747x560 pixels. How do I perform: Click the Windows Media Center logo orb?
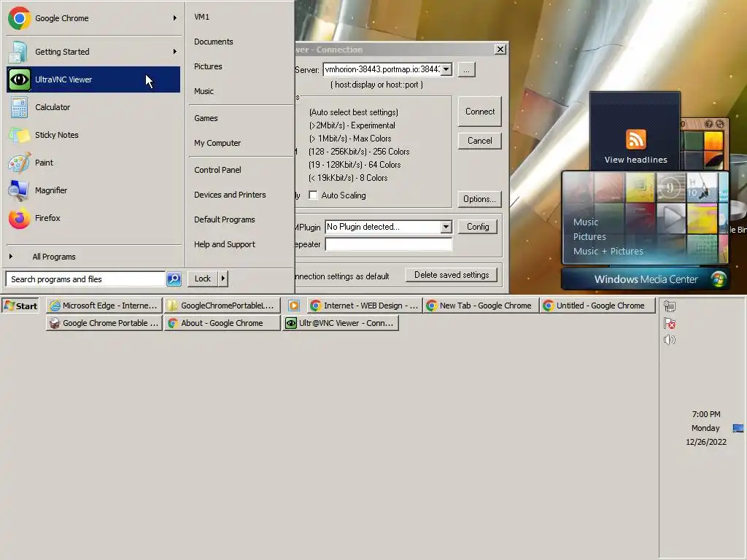tap(718, 279)
